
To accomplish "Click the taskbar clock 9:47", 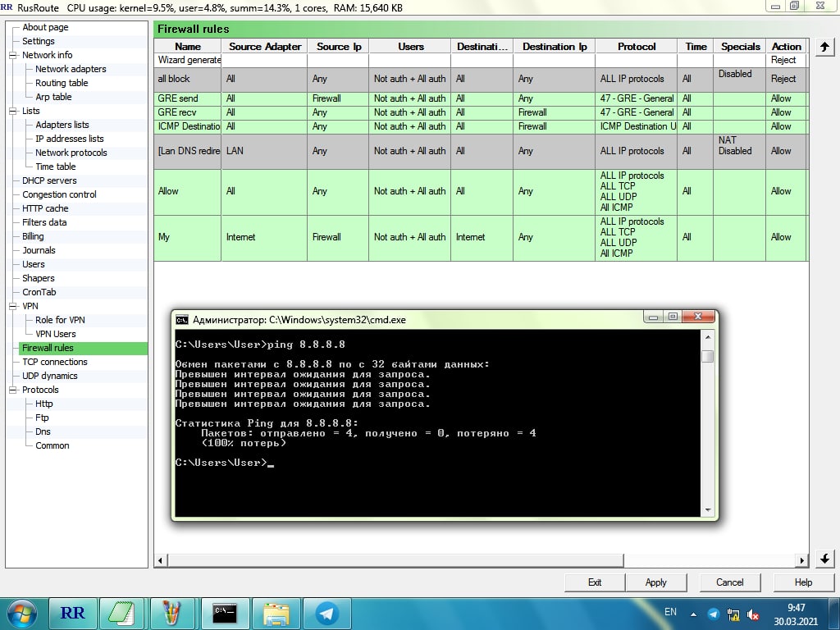I will [x=796, y=608].
